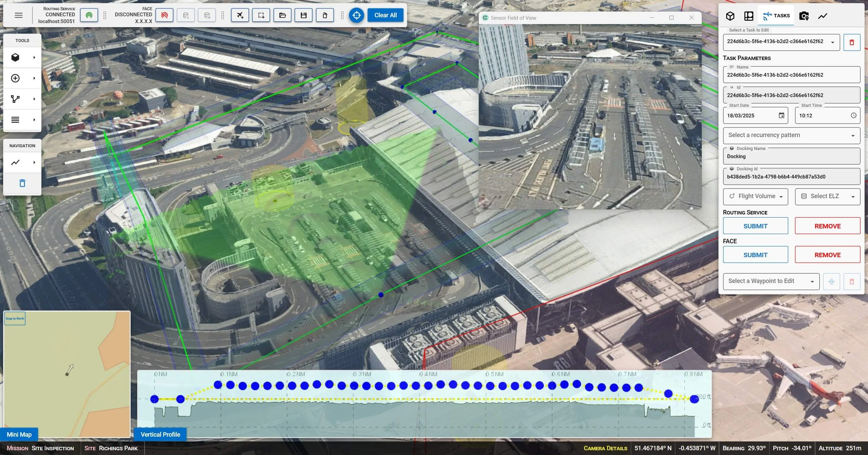Click the open folder toolbar icon
868x455 pixels.
(x=282, y=15)
